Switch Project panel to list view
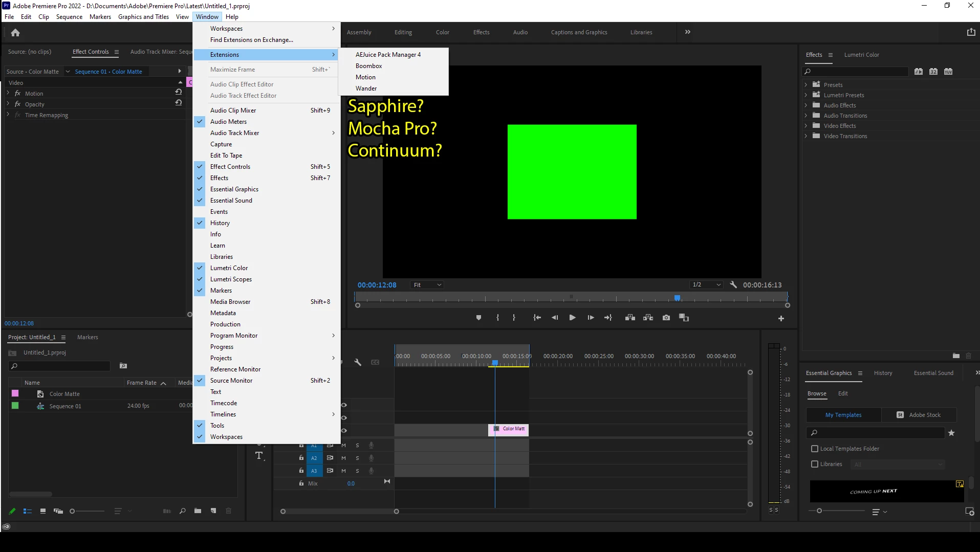This screenshot has width=980, height=552. coord(28,511)
